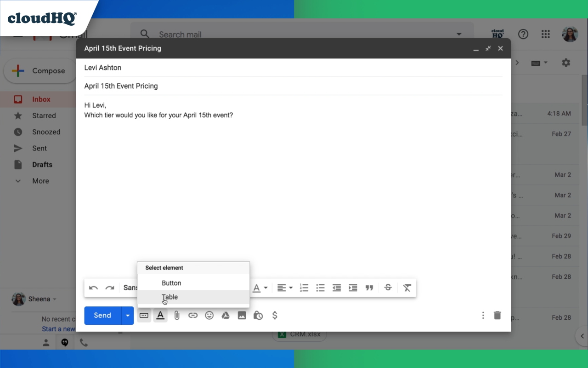Attach a file using the paperclip icon
This screenshot has height=368, width=588.
pyautogui.click(x=177, y=315)
